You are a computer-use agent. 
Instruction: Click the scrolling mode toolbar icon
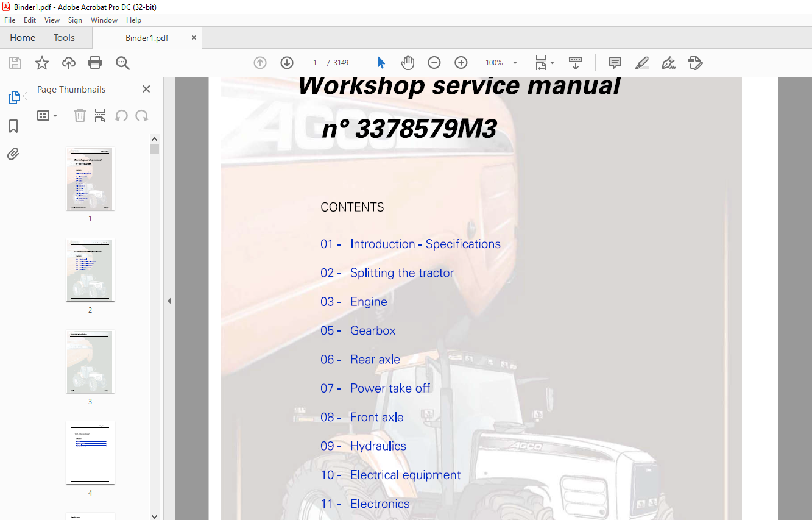tap(576, 63)
